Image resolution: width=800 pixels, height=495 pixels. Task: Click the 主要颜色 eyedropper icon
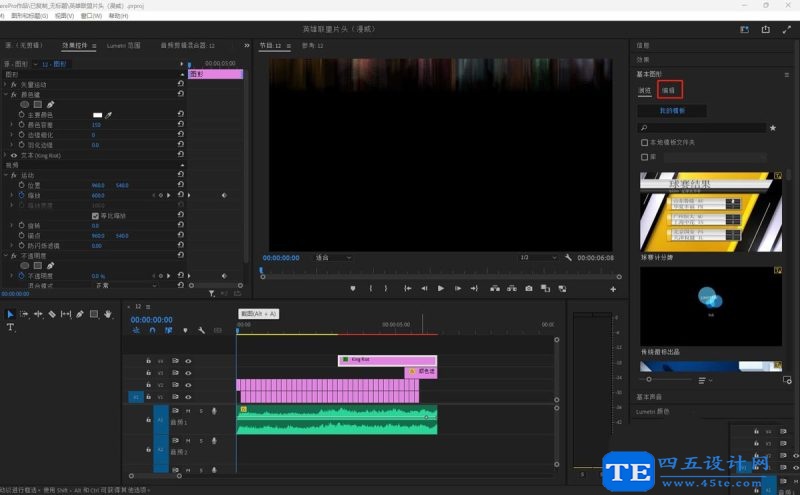pos(109,115)
